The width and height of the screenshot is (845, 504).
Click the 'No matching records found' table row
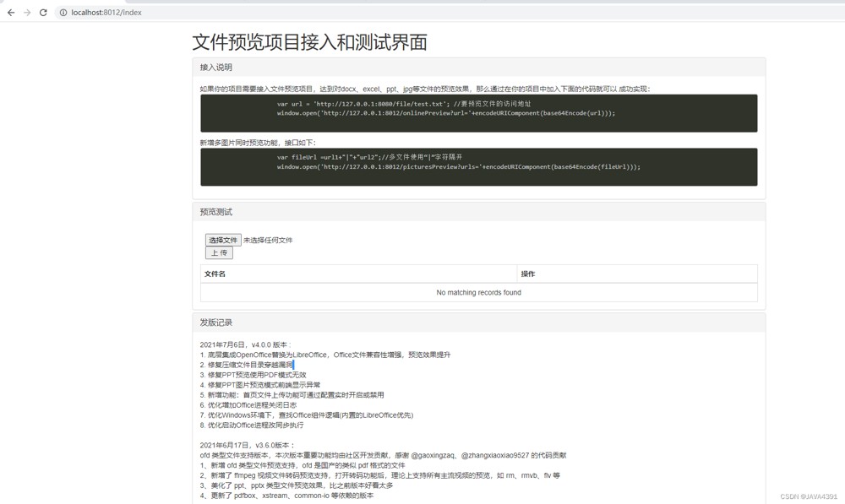[x=478, y=292]
